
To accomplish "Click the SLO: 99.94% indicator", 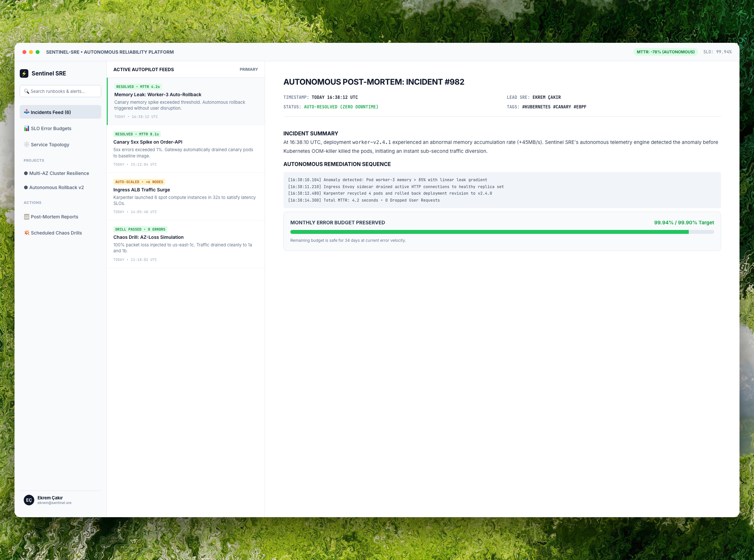I will tap(717, 52).
